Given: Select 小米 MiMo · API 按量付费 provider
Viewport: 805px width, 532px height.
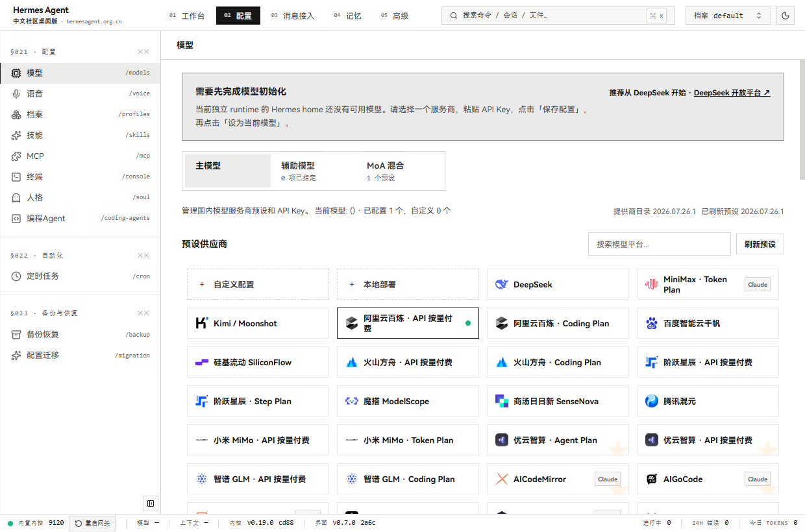Looking at the screenshot, I should click(258, 440).
